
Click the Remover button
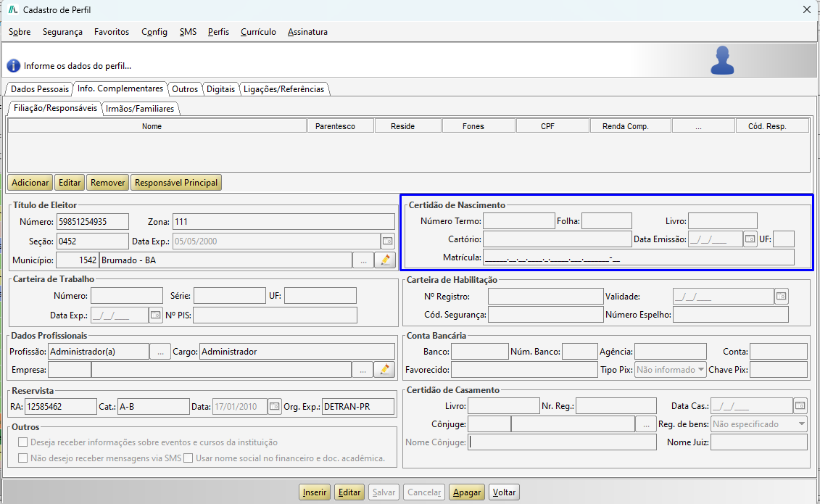108,183
